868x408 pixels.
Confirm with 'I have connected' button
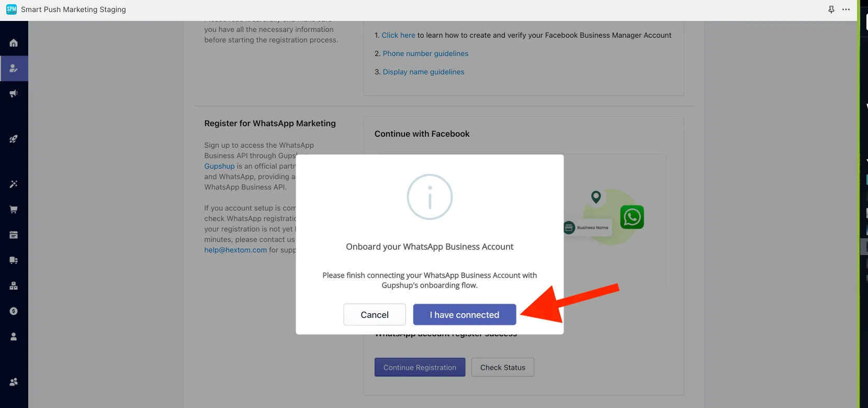(x=465, y=315)
